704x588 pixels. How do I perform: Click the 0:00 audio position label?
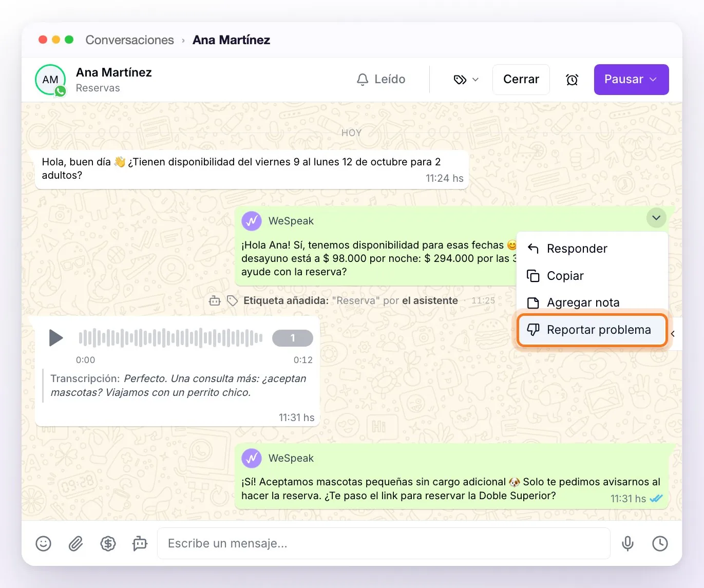[85, 360]
